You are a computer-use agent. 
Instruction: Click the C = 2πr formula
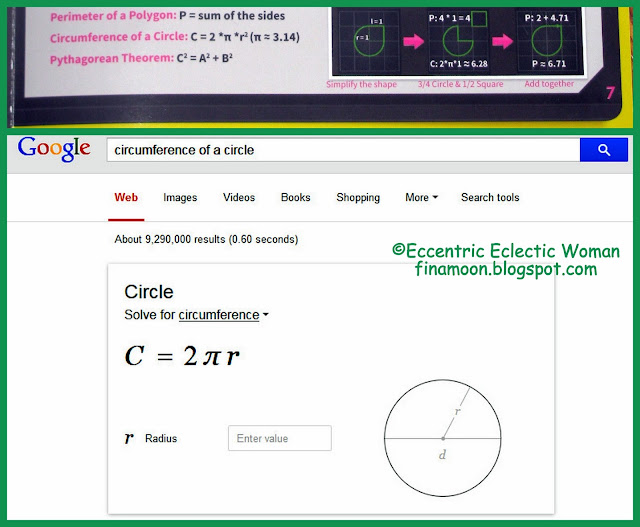pos(182,356)
